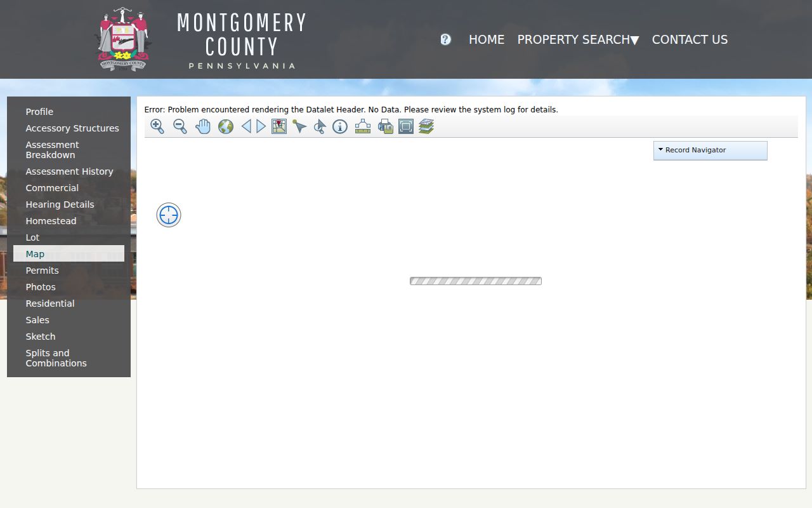
Task: Go to next map extent arrow
Action: click(261, 126)
